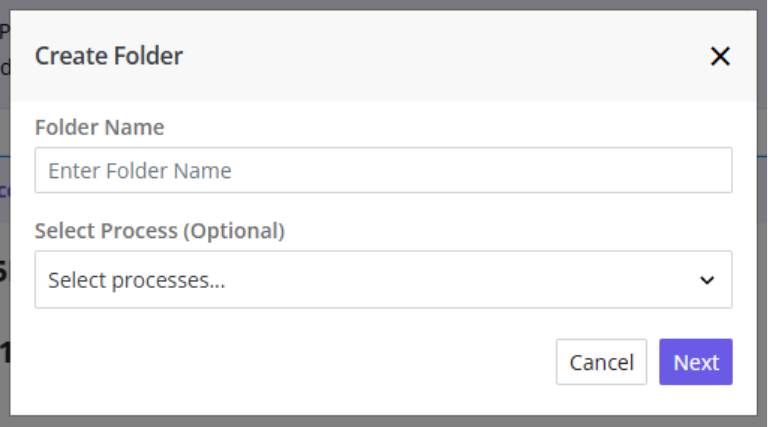Image resolution: width=768 pixels, height=427 pixels.
Task: Click the Create Folder dialog title
Action: click(109, 56)
